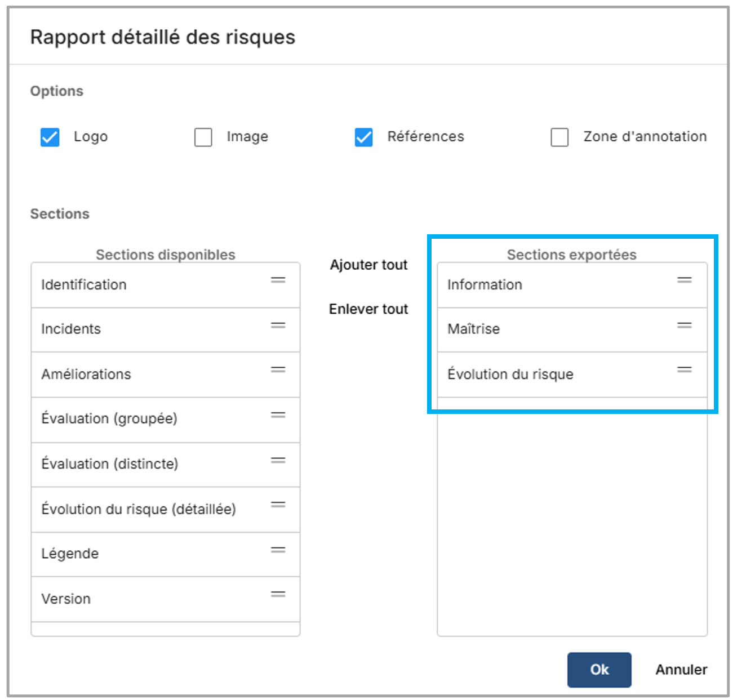Image resolution: width=733 pixels, height=700 pixels.
Task: Click the drag handle for Améliorations
Action: click(x=278, y=370)
